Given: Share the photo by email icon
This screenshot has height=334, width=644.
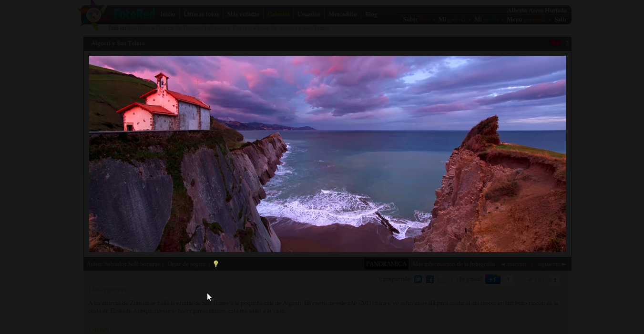Looking at the screenshot, I should point(442,280).
